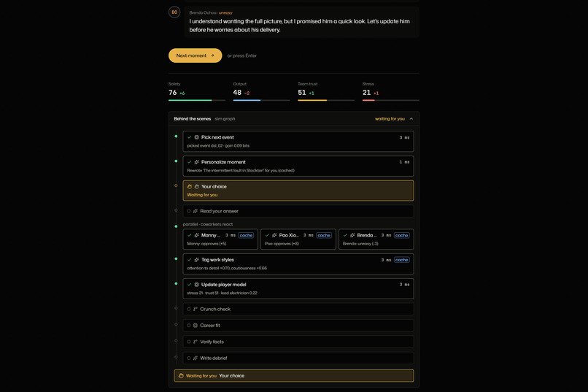
Task: Click the timeline dot for Verify facts
Action: 176,341
